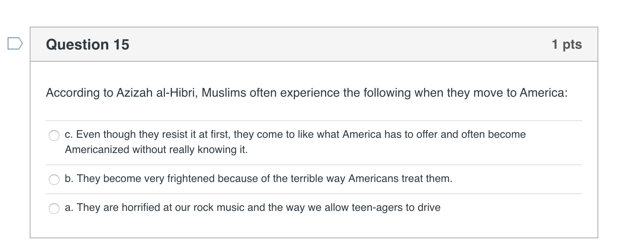The width and height of the screenshot is (644, 252).
Task: Flag Question 15 for review
Action: coord(15,44)
